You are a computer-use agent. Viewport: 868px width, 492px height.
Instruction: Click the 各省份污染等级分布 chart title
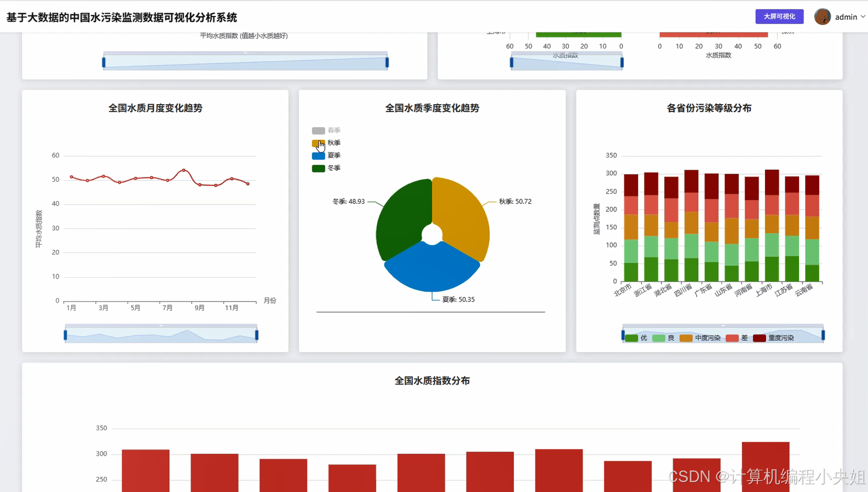click(x=709, y=108)
